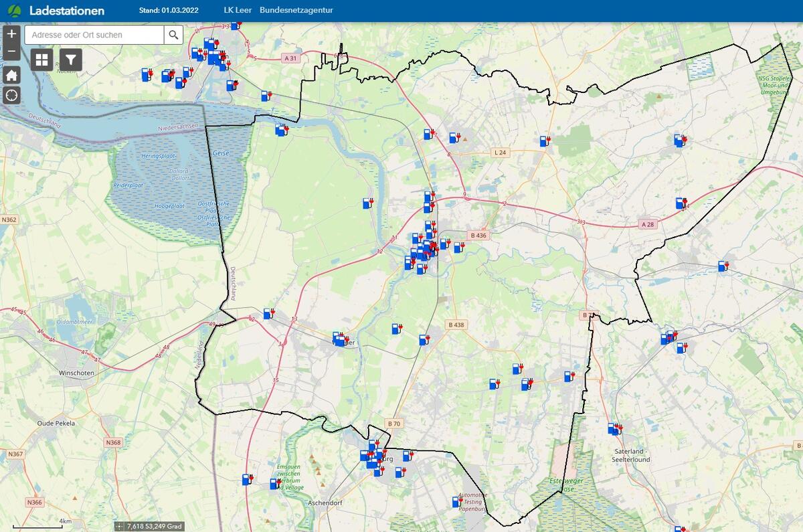Focus the 'Adresse oder Ort suchen' field
This screenshot has height=532, width=803.
click(x=94, y=35)
